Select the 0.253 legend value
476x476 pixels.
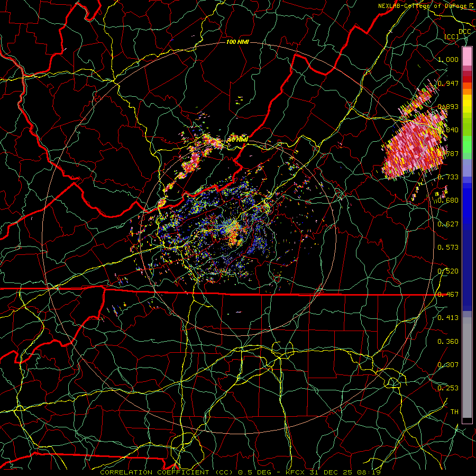click(448, 388)
